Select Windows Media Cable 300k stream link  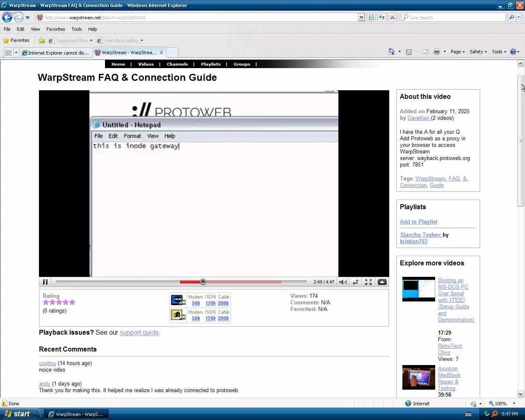(x=223, y=318)
